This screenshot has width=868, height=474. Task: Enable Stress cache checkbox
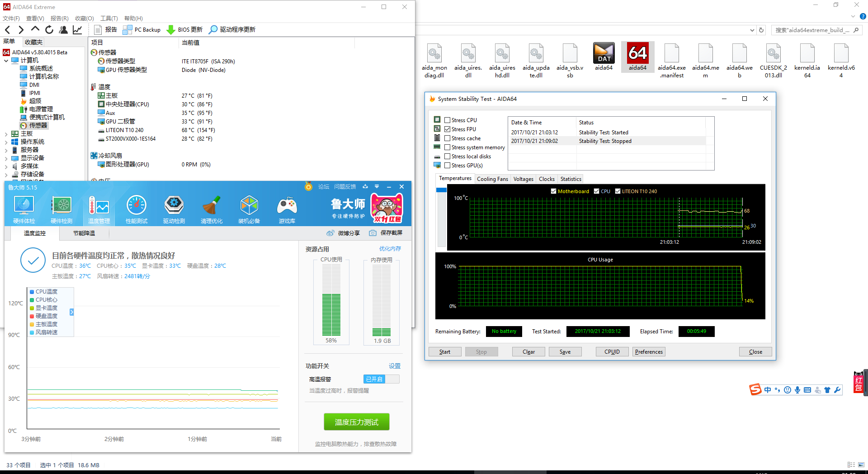(447, 138)
